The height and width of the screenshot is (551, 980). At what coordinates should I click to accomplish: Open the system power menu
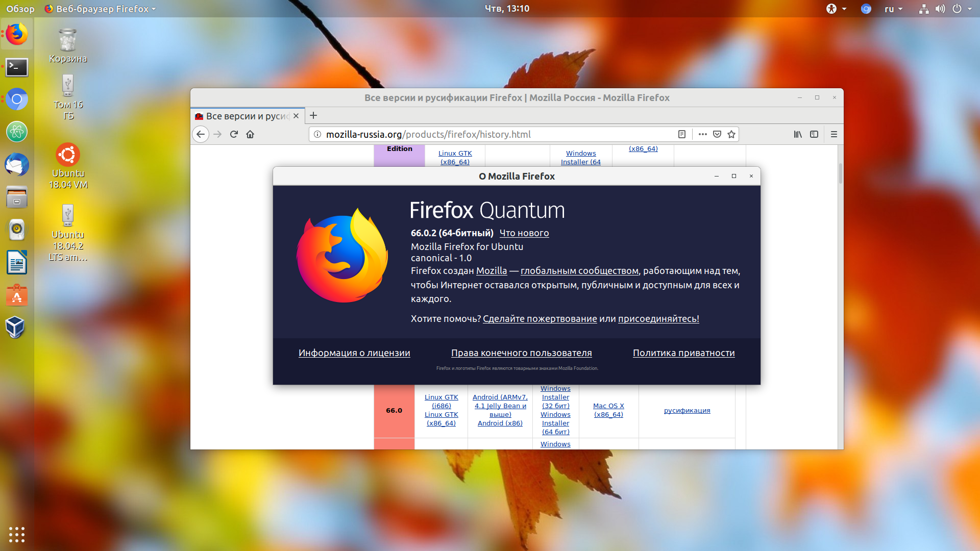click(x=962, y=9)
